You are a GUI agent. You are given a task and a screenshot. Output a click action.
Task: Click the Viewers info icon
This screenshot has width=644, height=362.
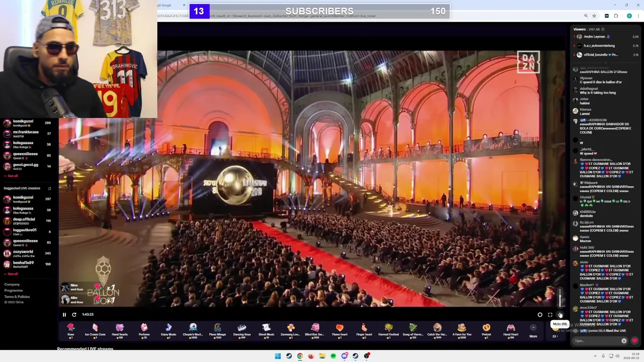tap(603, 29)
